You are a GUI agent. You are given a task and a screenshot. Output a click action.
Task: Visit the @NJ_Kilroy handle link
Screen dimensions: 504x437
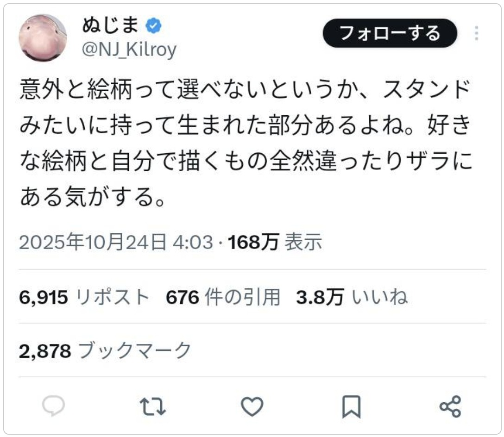(129, 50)
